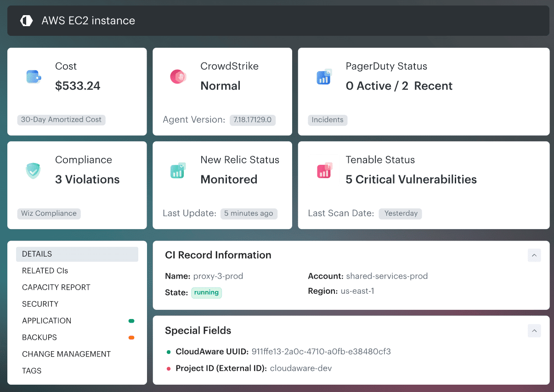Click the Tenable Status alert icon

[324, 170]
